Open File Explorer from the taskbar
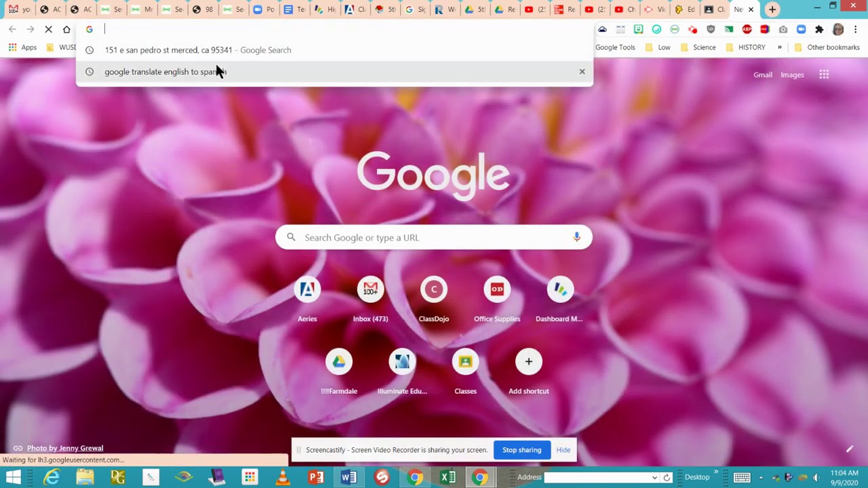The width and height of the screenshot is (868, 488). click(85, 477)
